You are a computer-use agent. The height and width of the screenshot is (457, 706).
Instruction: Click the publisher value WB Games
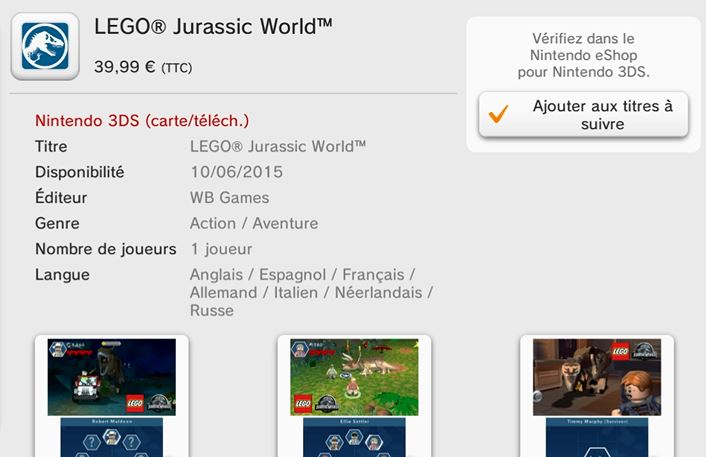point(230,198)
